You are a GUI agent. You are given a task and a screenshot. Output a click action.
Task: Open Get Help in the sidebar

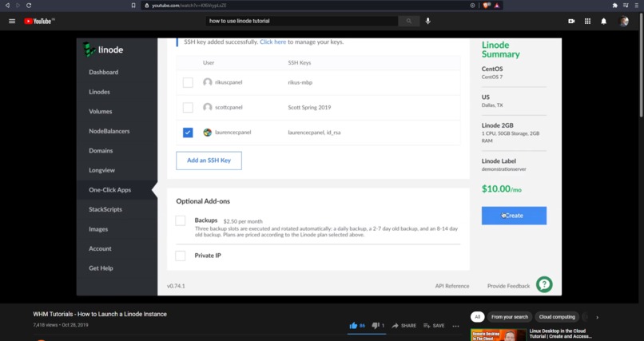pyautogui.click(x=101, y=268)
